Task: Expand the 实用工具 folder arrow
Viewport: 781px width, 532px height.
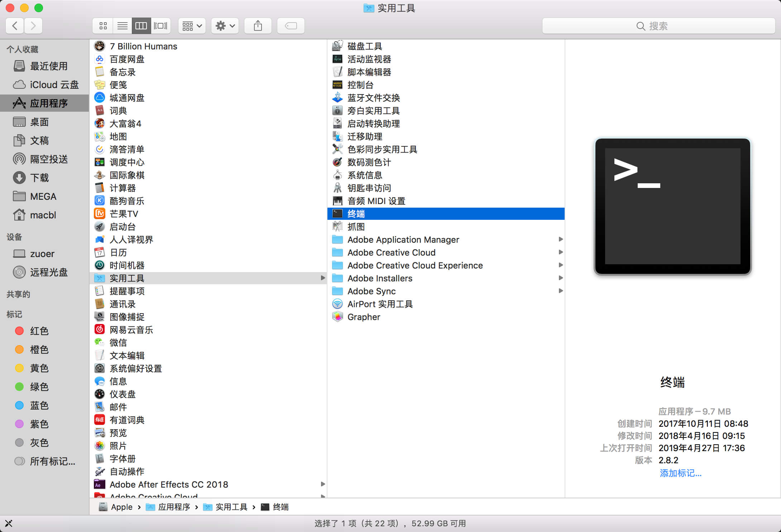Action: 323,278
